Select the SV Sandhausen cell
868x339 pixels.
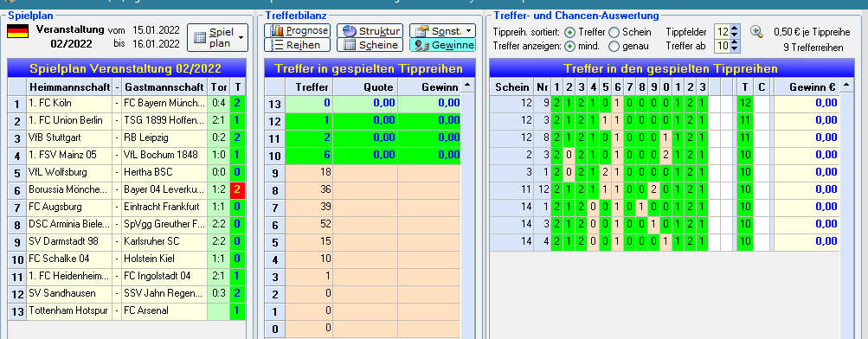68,293
